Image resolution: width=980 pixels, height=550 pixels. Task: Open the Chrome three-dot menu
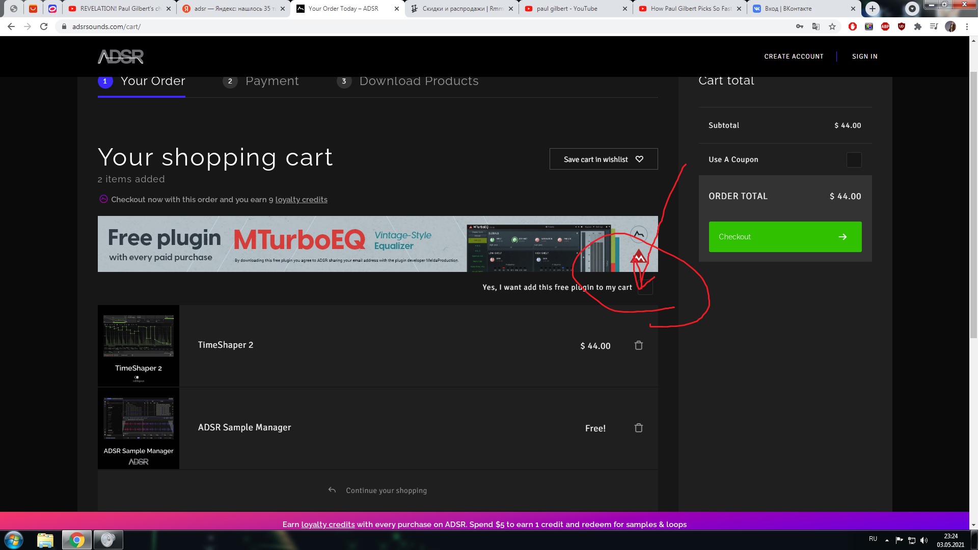tap(968, 26)
